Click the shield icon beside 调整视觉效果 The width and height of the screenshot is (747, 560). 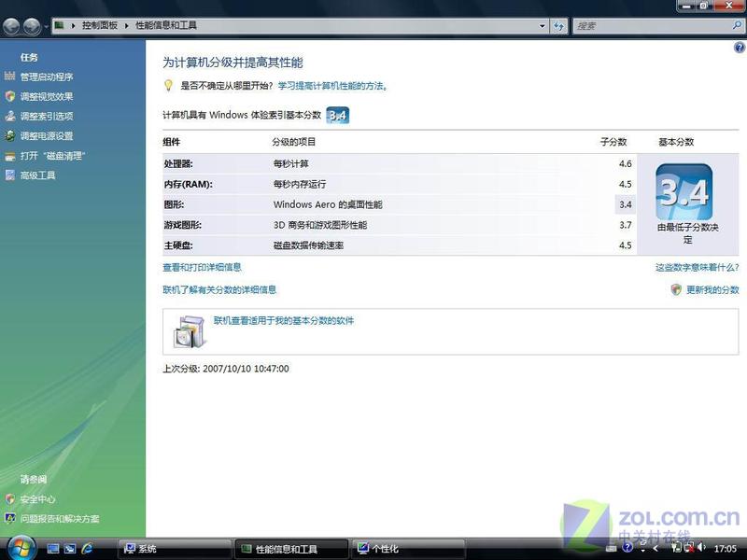tap(10, 96)
